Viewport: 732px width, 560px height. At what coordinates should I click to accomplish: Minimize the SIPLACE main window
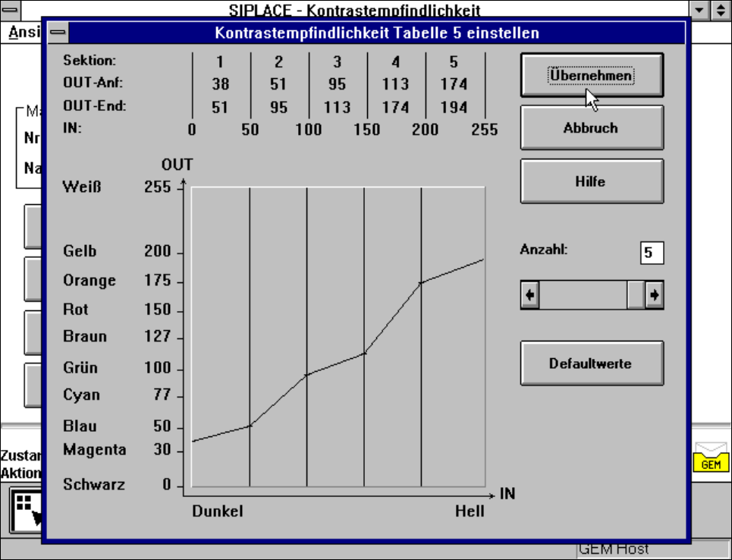click(x=699, y=10)
